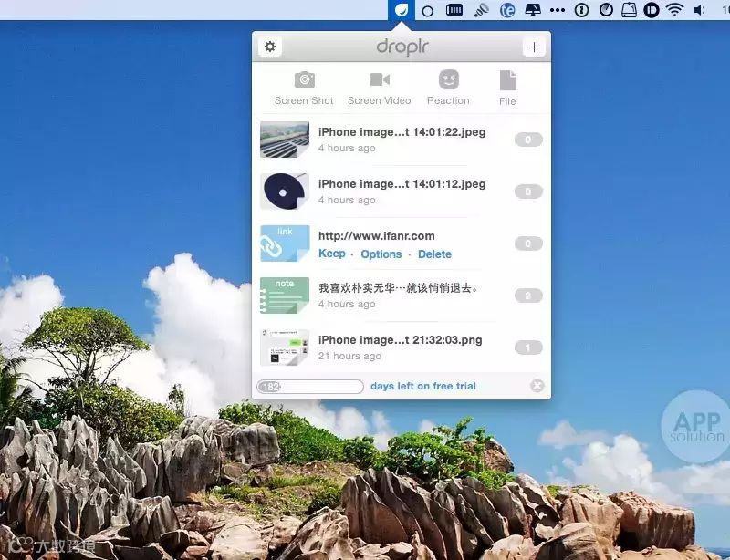The image size is (730, 560).
Task: Click the green note drop icon
Action: pyautogui.click(x=285, y=296)
